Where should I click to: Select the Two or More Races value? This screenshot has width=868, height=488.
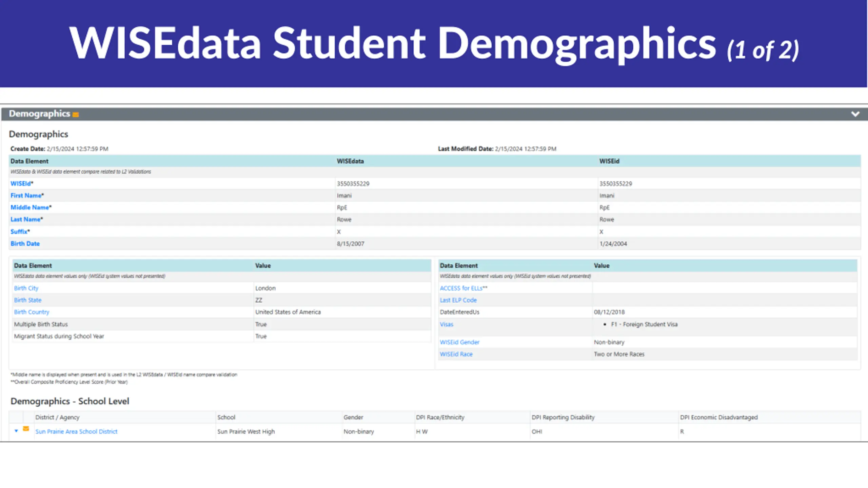coord(619,354)
